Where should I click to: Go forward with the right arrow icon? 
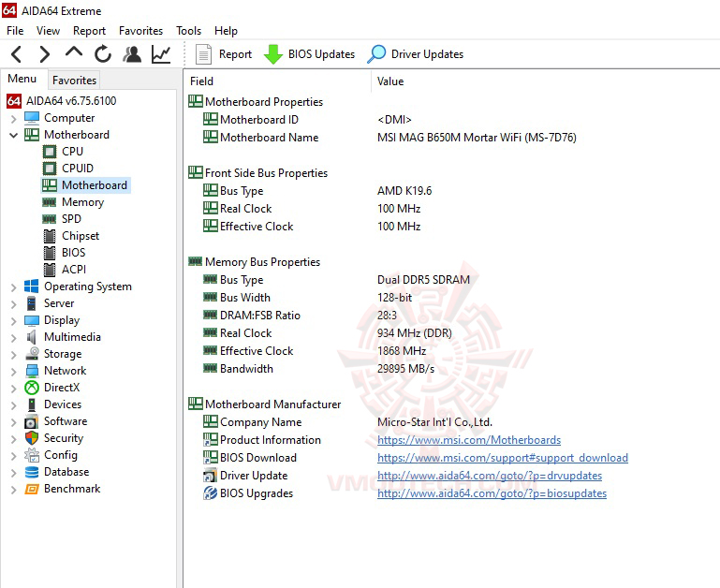click(x=45, y=54)
